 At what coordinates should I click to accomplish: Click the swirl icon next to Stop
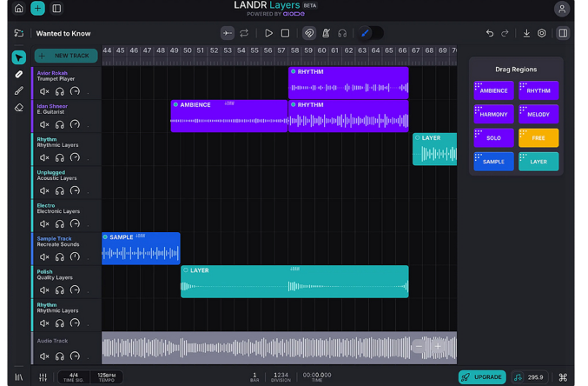[x=309, y=33]
